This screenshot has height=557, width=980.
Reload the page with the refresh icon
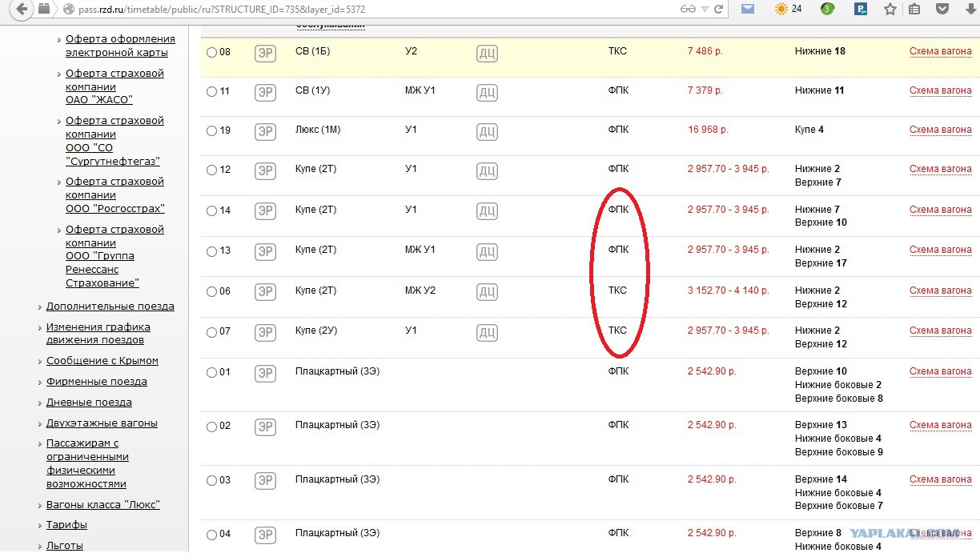tap(718, 10)
